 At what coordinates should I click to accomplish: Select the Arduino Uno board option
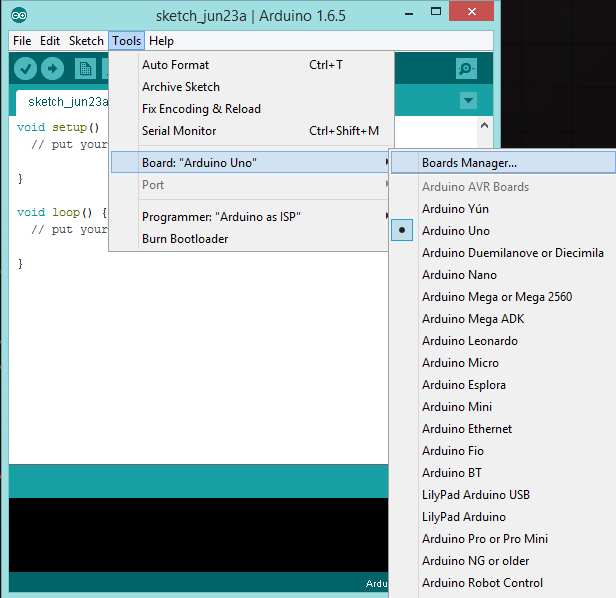pos(503,231)
